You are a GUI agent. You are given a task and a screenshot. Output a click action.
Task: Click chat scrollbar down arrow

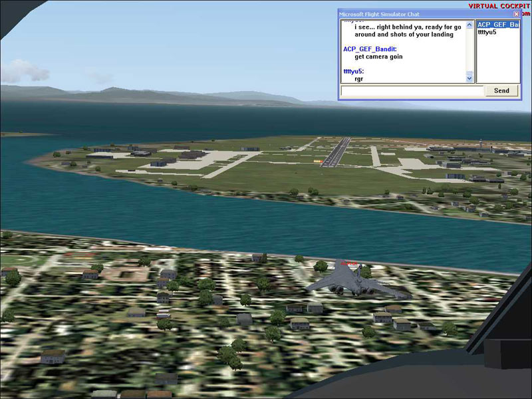click(x=469, y=78)
